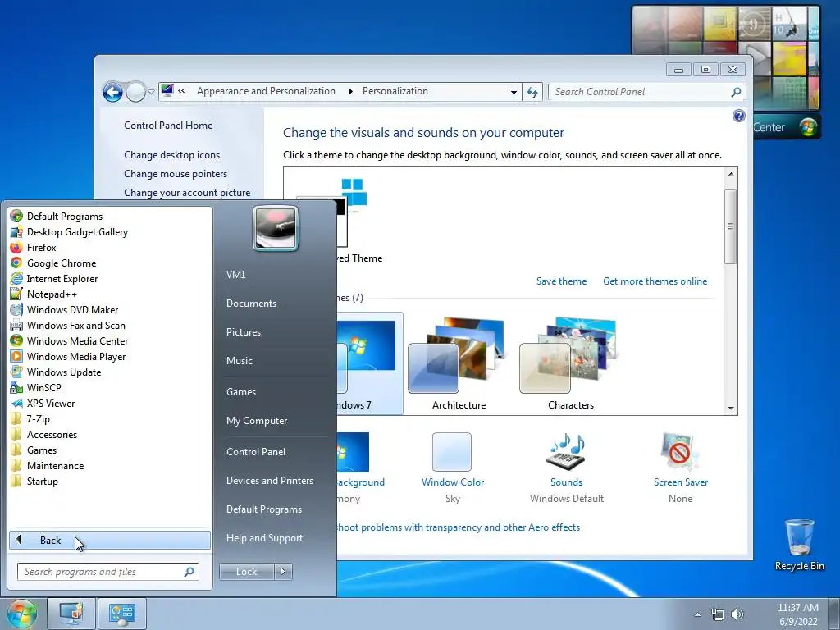Refresh the Control Panel address bar

[x=532, y=92]
